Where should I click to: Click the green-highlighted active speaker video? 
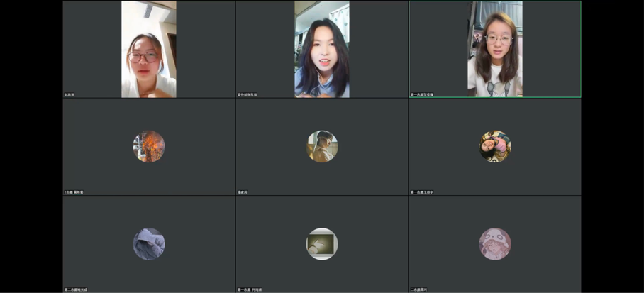click(x=495, y=49)
